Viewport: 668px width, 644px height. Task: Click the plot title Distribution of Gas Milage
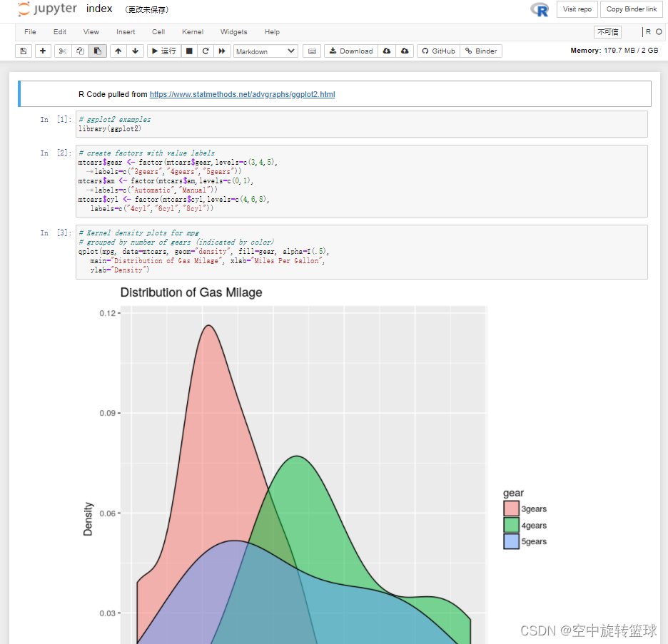[191, 292]
